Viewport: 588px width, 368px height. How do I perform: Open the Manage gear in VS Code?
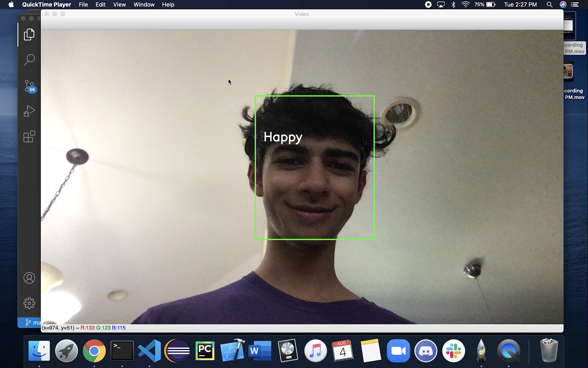(29, 303)
